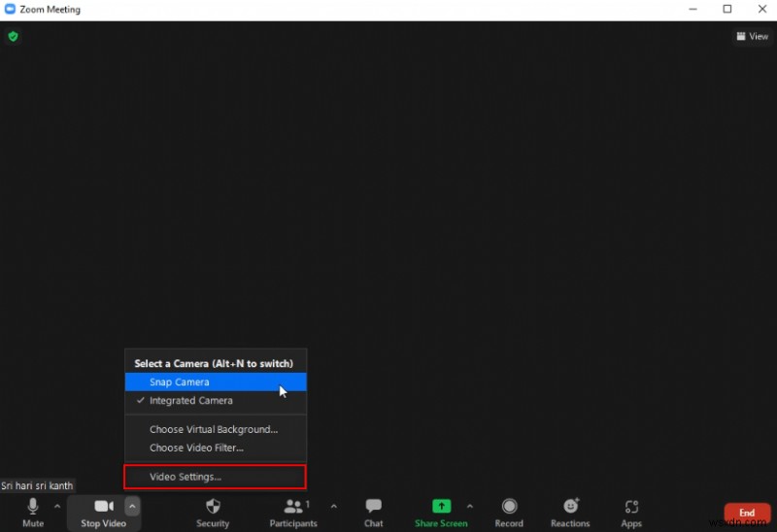The image size is (777, 532).
Task: Open Security shield options
Action: point(213,514)
